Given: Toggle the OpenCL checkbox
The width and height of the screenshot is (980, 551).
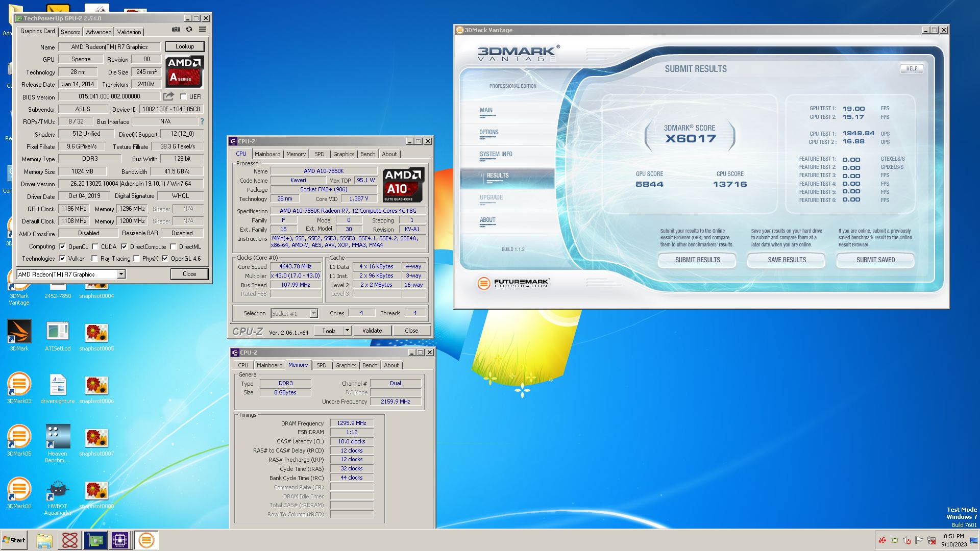Looking at the screenshot, I should tap(62, 246).
